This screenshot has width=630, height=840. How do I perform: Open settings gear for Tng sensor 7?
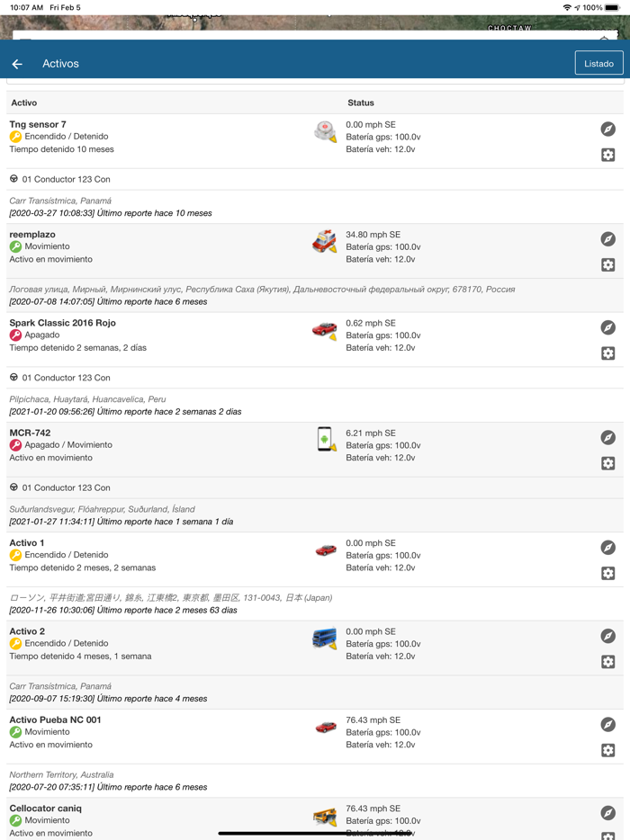(x=608, y=155)
